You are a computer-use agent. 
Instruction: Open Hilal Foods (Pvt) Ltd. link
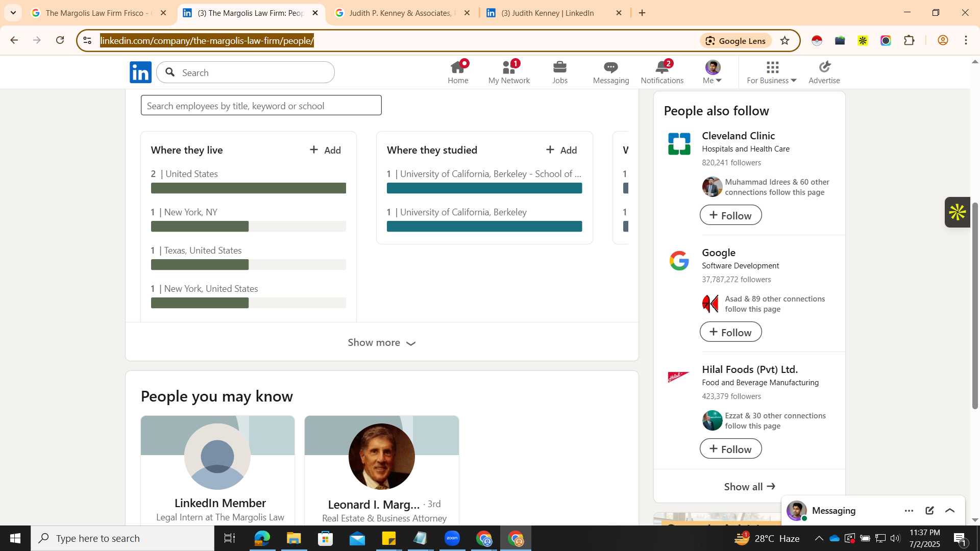[749, 369]
